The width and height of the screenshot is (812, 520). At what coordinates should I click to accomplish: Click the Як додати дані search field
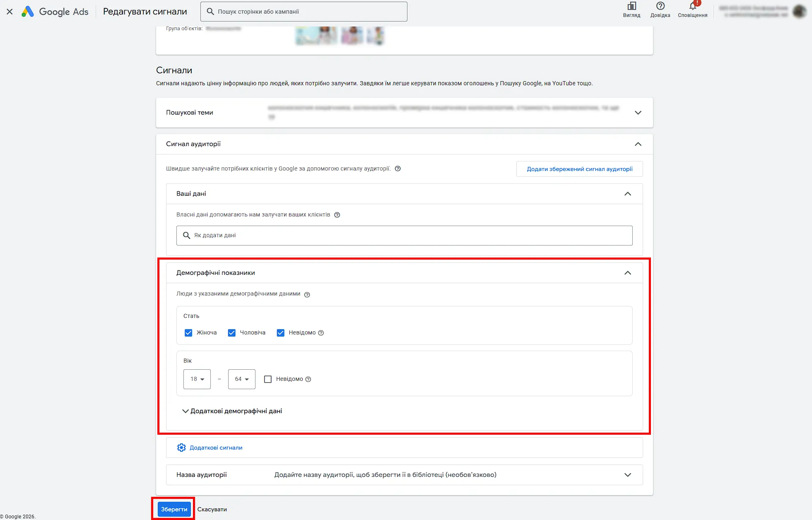point(405,236)
